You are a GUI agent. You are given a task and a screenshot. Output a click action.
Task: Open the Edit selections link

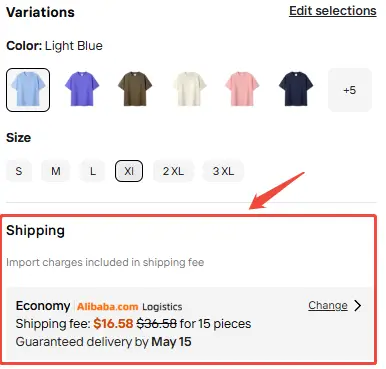click(x=333, y=11)
